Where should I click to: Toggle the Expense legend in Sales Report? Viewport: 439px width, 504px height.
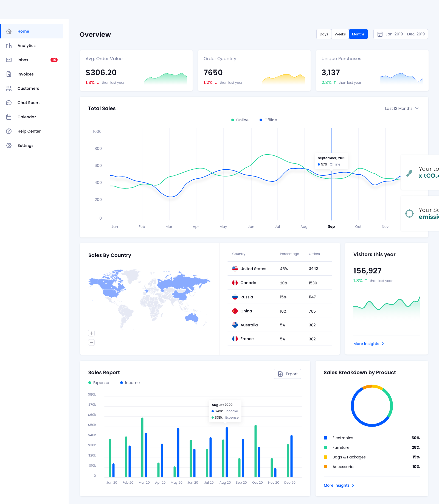pyautogui.click(x=99, y=383)
